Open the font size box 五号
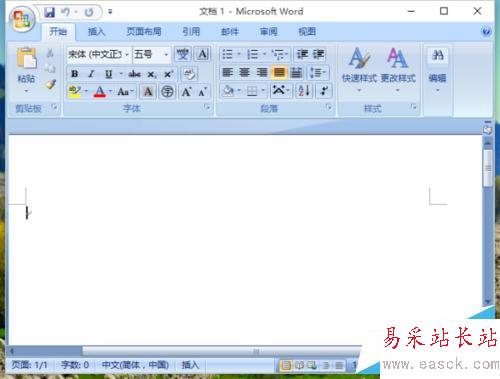 coord(152,54)
